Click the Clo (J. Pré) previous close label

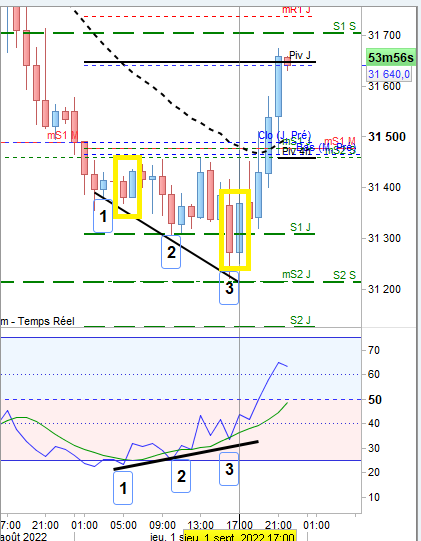pyautogui.click(x=284, y=135)
